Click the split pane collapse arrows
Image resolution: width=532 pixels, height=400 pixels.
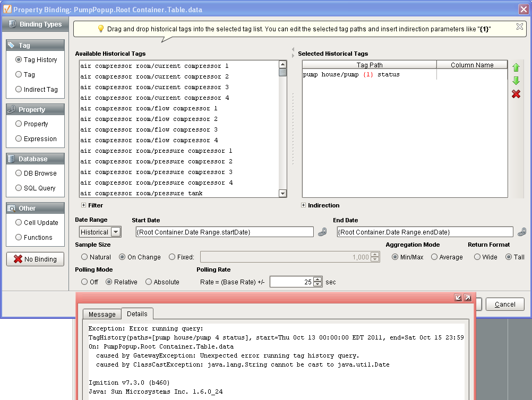(x=293, y=52)
